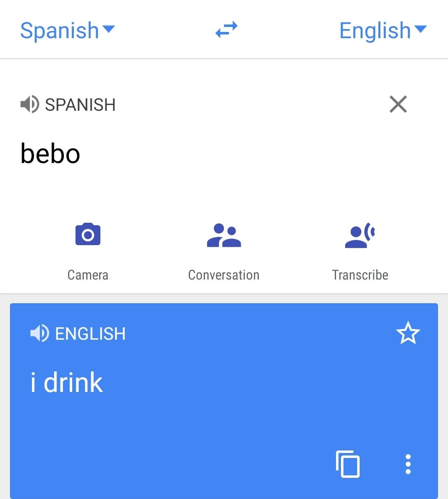Screen dimensions: 448x499
Task: Play Spanish pronunciation audio
Action: [29, 105]
